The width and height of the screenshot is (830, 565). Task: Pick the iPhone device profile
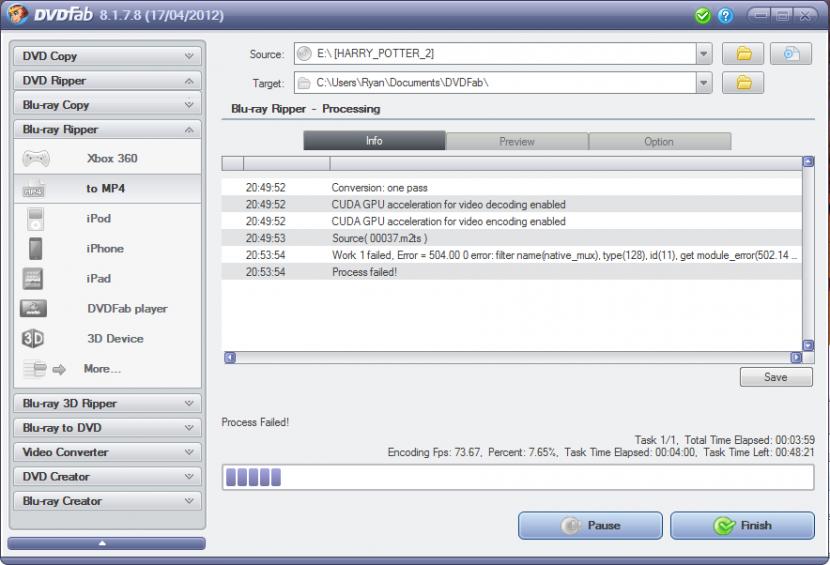pyautogui.click(x=104, y=248)
